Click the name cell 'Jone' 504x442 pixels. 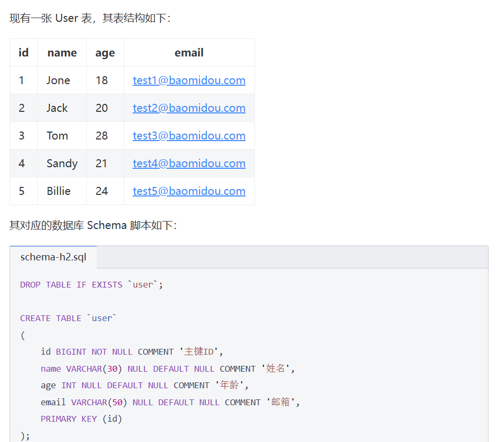62,80
